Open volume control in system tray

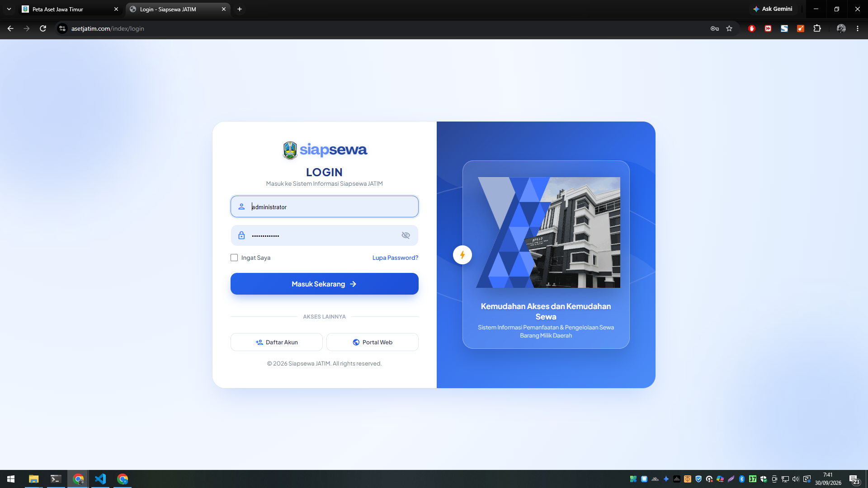[x=796, y=479]
